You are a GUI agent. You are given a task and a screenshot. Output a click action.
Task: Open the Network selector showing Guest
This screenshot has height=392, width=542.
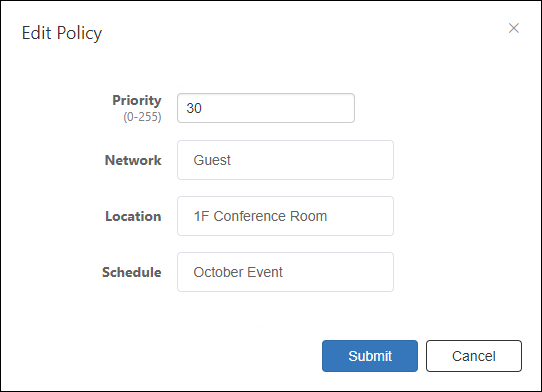pyautogui.click(x=285, y=160)
